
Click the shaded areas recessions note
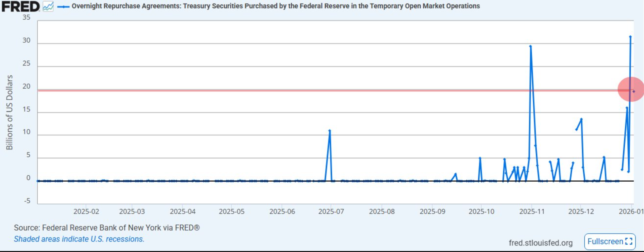click(x=79, y=239)
